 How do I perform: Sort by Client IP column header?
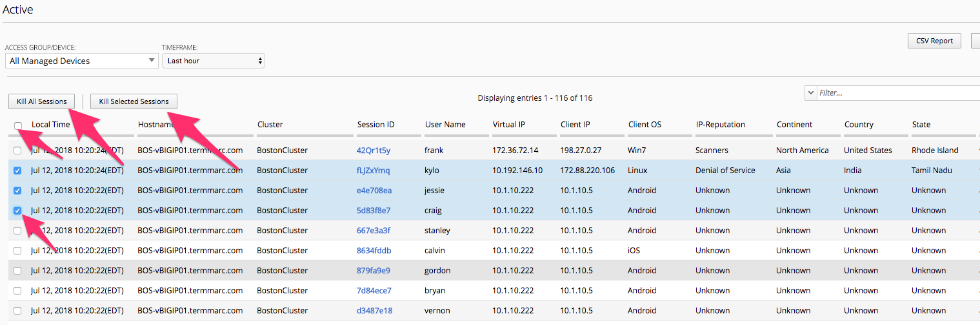click(575, 125)
